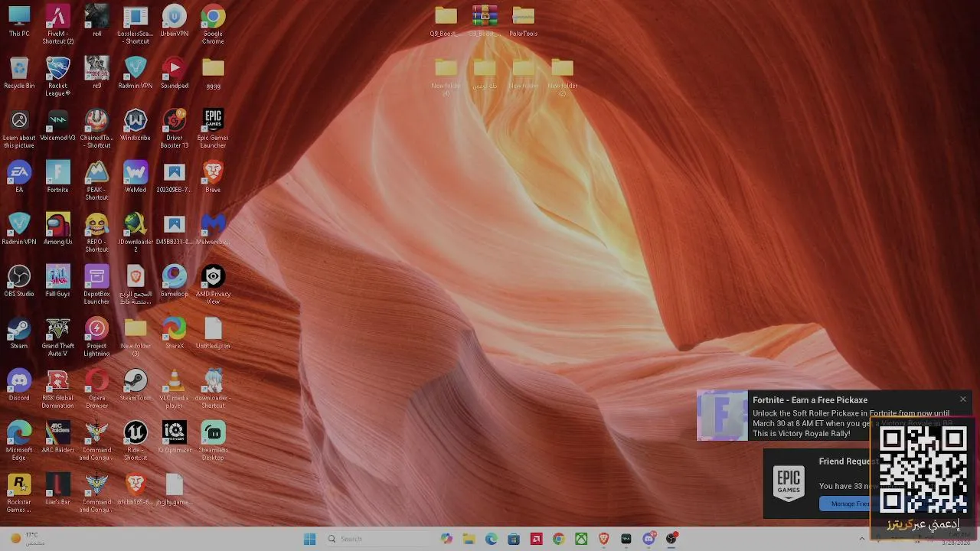This screenshot has height=551, width=980.
Task: Open the Recycle Bin
Action: pyautogui.click(x=19, y=73)
